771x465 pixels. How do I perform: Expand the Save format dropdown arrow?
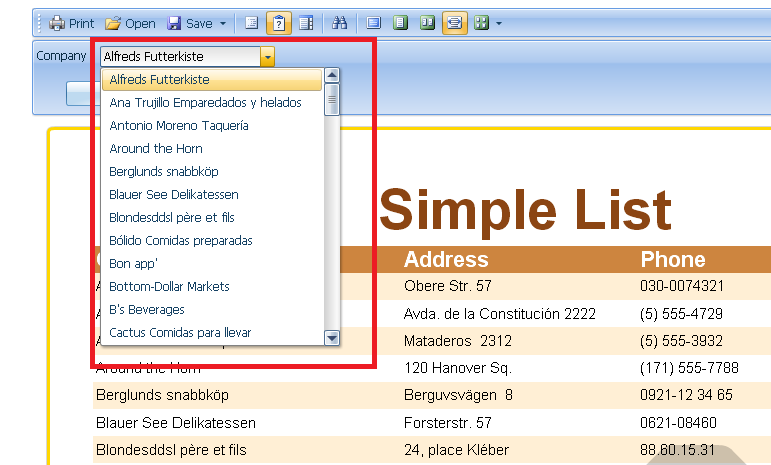[x=223, y=23]
